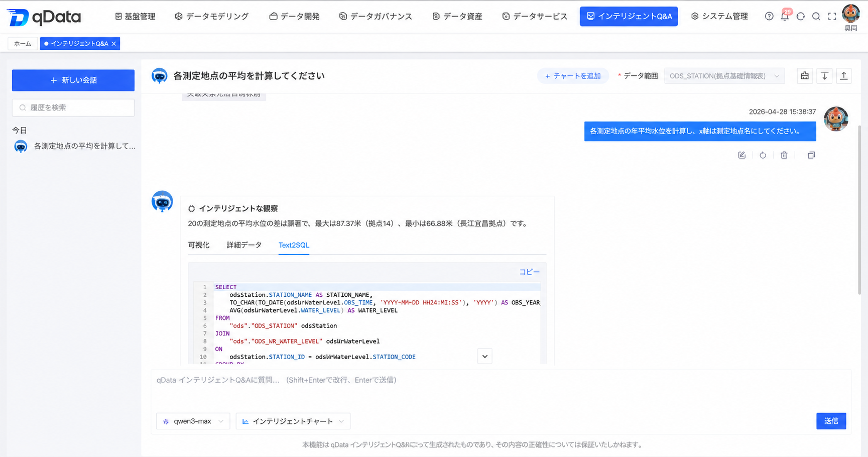Image resolution: width=868 pixels, height=457 pixels.
Task: Open history conversation 各測定地点の平均を計算して…
Action: 75,146
